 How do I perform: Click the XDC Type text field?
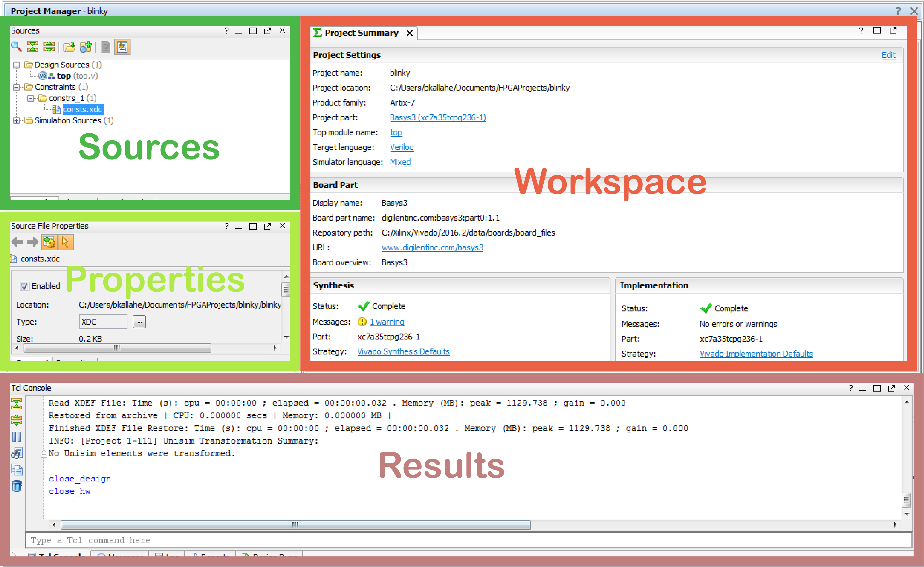(103, 322)
